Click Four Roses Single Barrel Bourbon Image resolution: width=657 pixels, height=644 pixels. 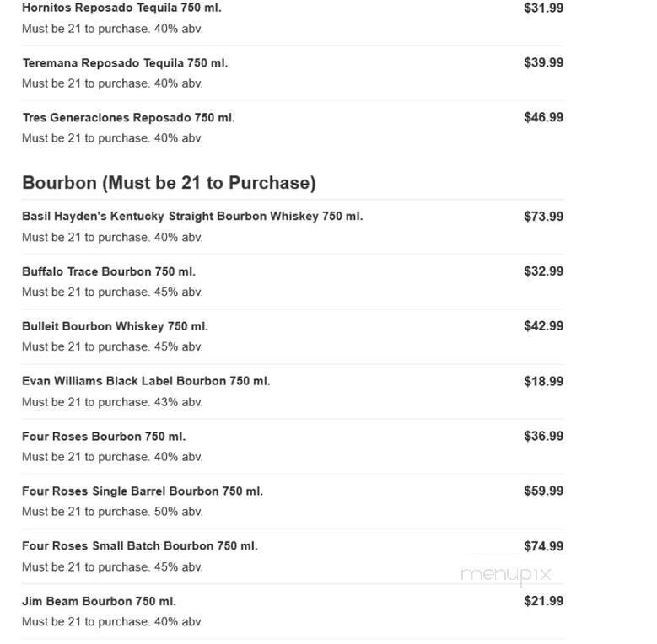click(143, 491)
